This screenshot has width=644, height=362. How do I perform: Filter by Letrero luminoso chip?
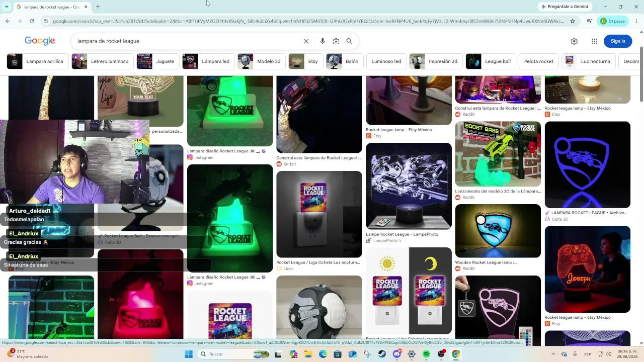pos(102,61)
